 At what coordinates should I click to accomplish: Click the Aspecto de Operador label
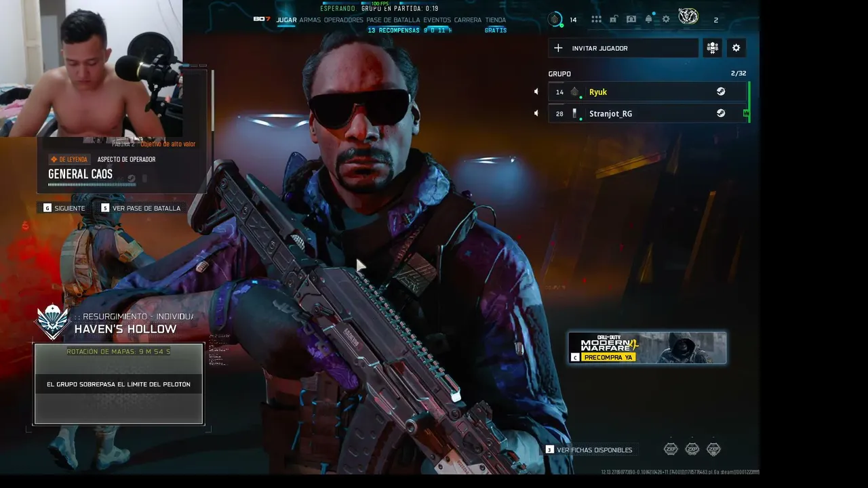tap(127, 159)
